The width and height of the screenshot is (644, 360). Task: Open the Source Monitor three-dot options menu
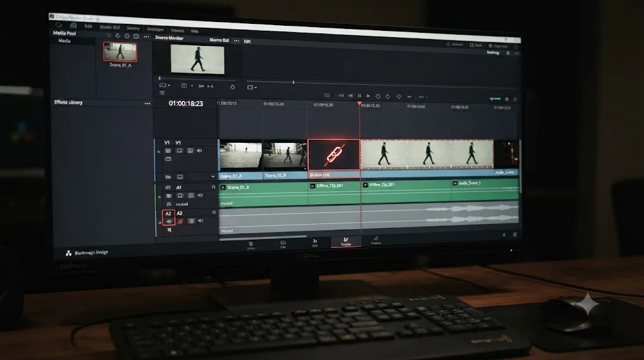click(x=236, y=41)
